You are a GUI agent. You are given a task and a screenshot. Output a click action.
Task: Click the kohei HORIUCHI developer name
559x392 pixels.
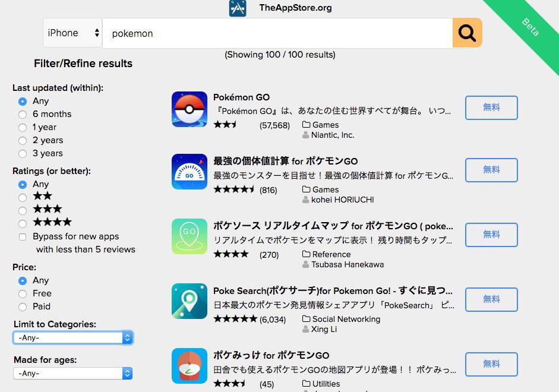(343, 200)
